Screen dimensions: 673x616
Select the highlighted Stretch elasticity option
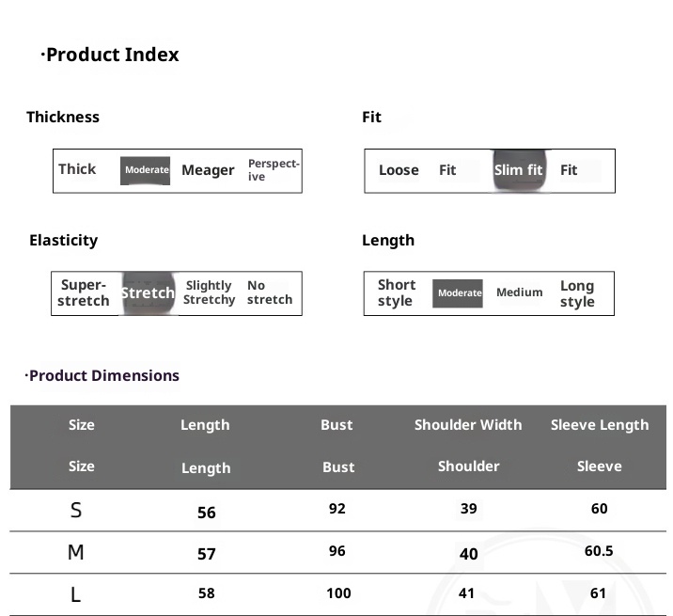coord(148,292)
